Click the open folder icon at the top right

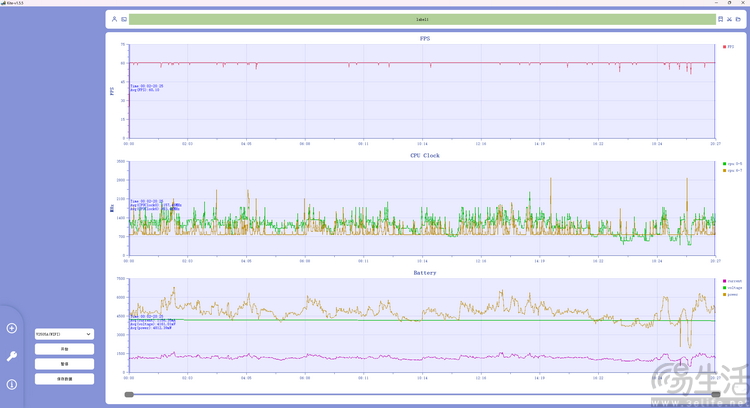[x=738, y=19]
